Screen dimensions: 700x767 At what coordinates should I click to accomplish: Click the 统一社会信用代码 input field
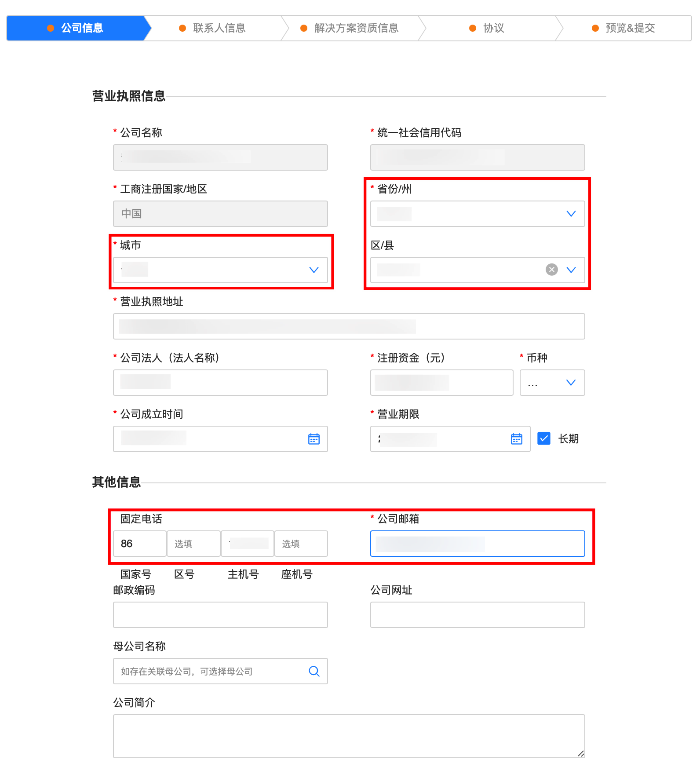478,157
